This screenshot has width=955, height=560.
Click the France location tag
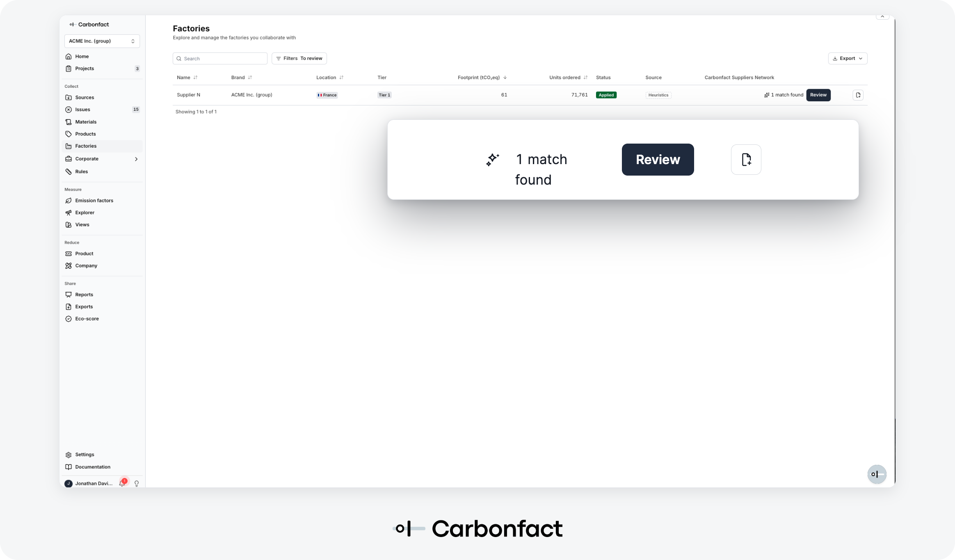pyautogui.click(x=327, y=95)
